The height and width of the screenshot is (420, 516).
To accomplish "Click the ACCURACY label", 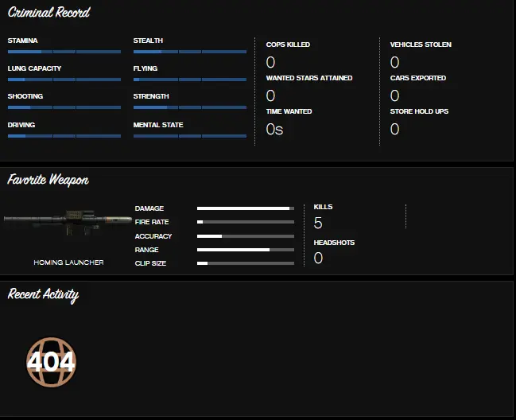I will [153, 236].
